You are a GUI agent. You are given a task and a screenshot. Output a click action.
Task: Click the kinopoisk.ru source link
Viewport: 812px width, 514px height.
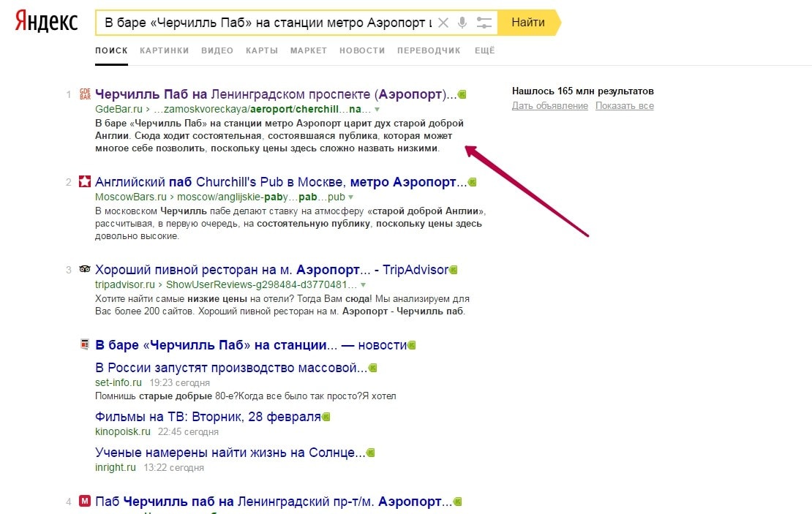[x=123, y=431]
